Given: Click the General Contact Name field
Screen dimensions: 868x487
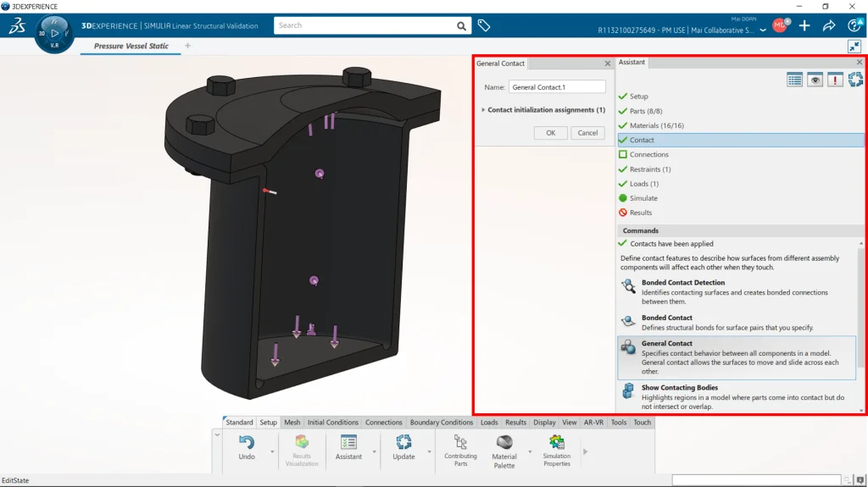Looking at the screenshot, I should (557, 87).
